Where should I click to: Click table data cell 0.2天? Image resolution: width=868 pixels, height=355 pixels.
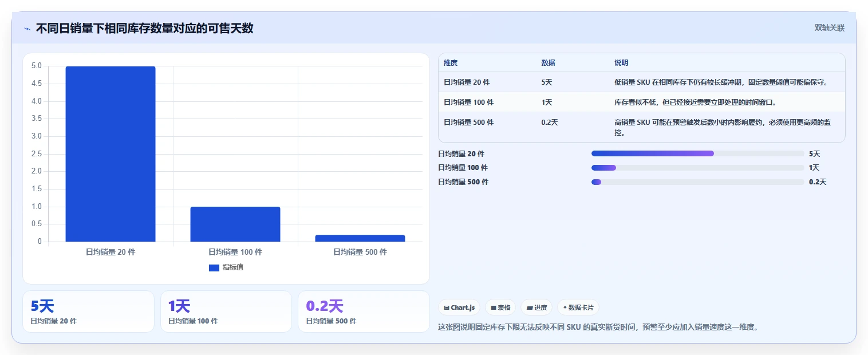pyautogui.click(x=550, y=123)
